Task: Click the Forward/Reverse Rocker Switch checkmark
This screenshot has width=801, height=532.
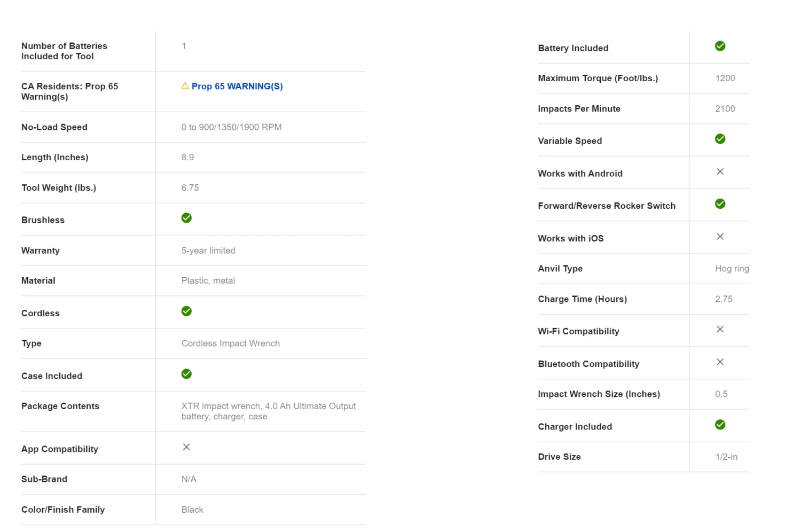Action: pos(720,204)
